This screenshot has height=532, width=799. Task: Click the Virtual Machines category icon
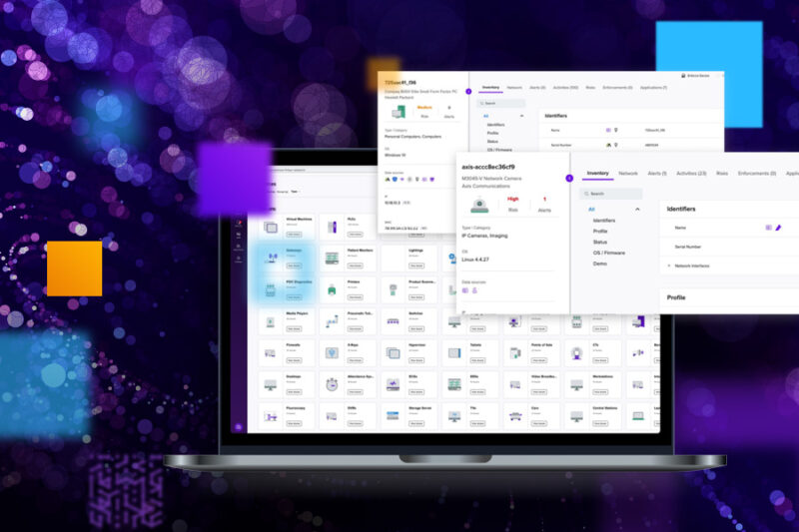click(x=269, y=225)
